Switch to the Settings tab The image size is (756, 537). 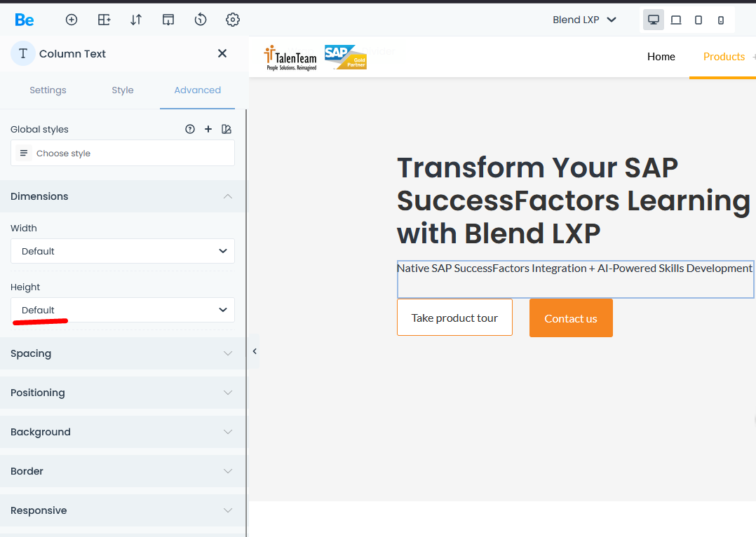point(48,90)
